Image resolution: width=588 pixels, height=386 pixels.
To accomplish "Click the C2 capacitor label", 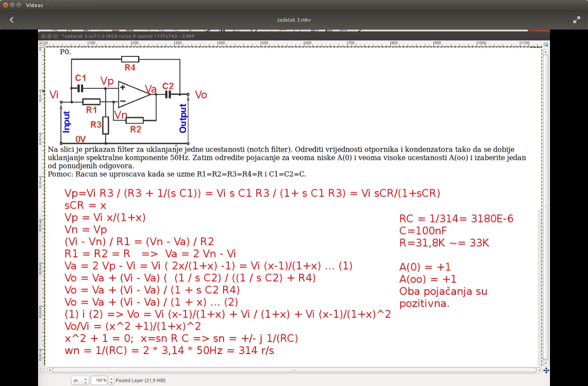I will click(168, 86).
